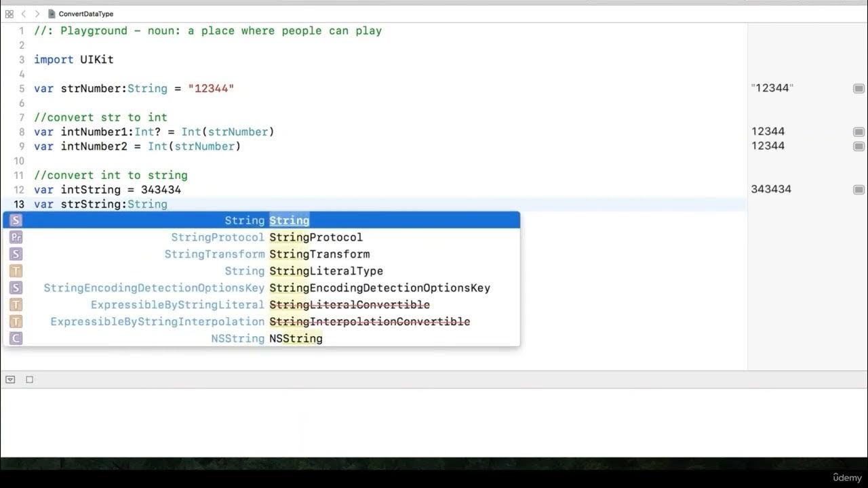Select the String struct completion
The image size is (868, 488).
262,220
